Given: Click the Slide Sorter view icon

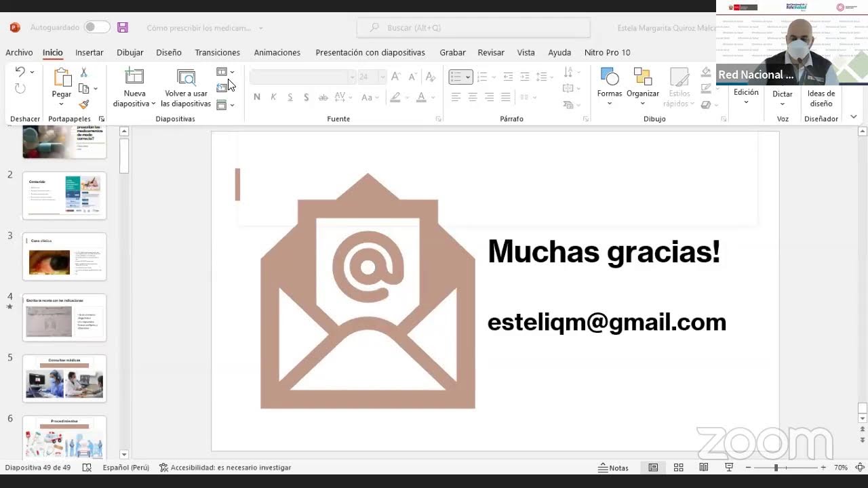Looking at the screenshot, I should coord(678,468).
